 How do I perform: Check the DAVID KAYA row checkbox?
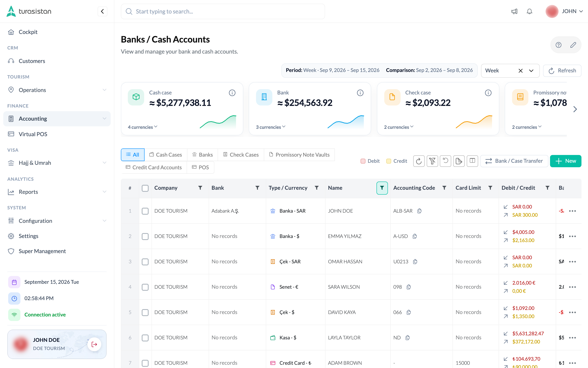coord(145,312)
